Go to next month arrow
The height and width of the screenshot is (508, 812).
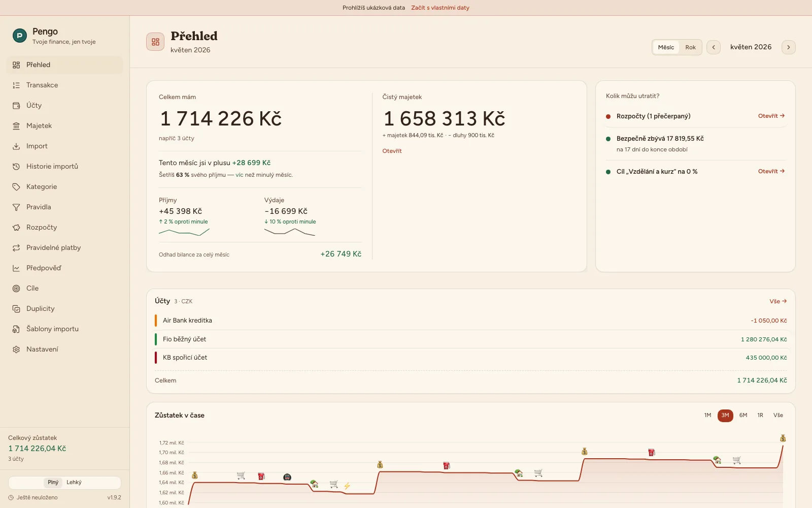pos(789,47)
